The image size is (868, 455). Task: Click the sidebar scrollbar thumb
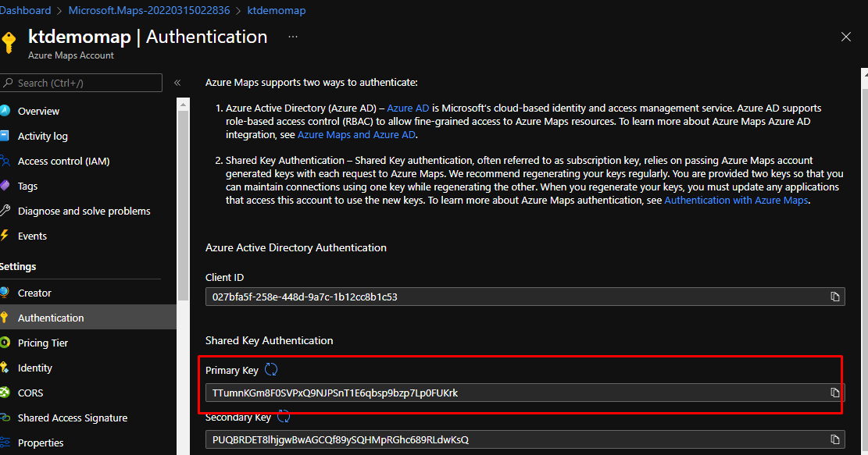[184, 204]
